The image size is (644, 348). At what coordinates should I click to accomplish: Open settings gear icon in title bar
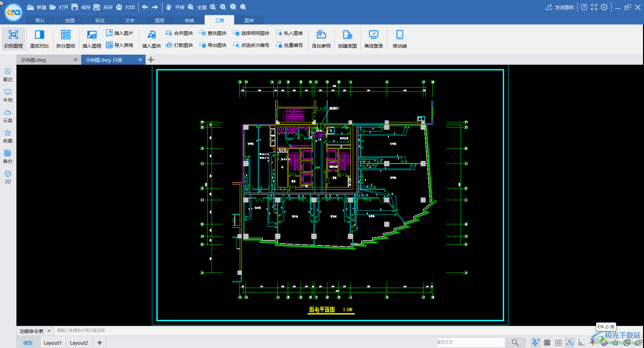(604, 7)
